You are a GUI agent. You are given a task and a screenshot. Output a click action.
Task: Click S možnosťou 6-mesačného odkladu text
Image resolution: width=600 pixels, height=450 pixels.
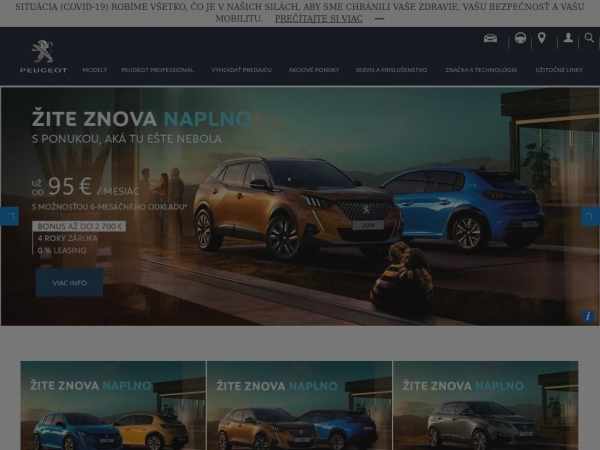pos(109,207)
